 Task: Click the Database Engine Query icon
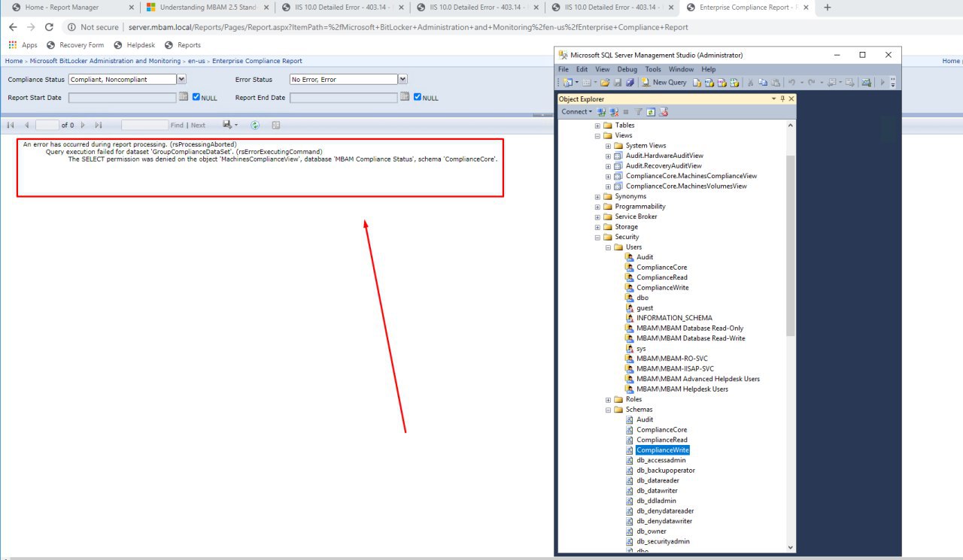point(697,82)
